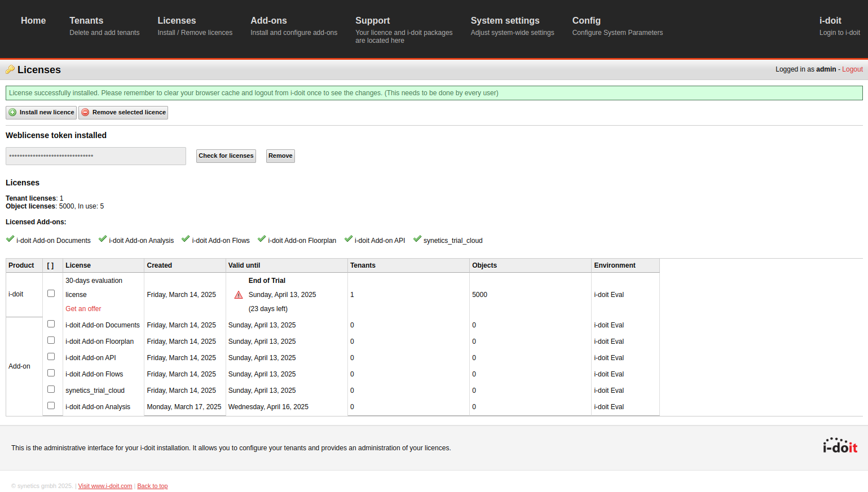Click the key icon beside Licenses heading

coord(10,70)
